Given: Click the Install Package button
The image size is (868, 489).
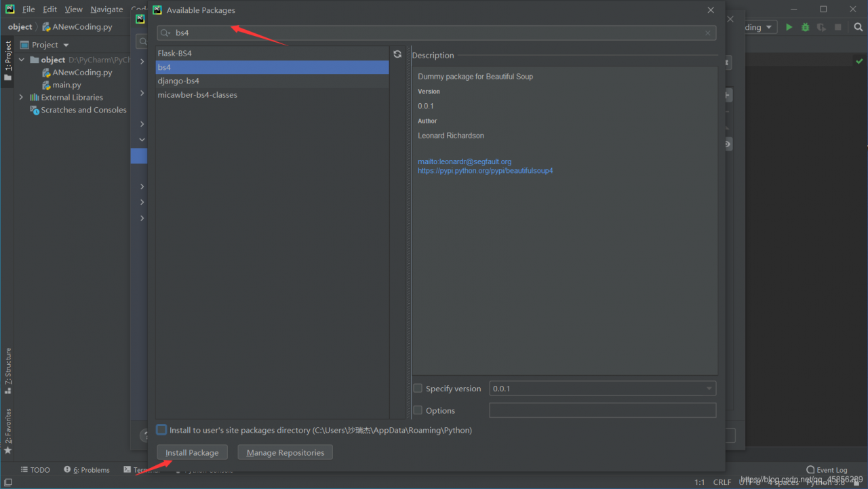Looking at the screenshot, I should [192, 452].
